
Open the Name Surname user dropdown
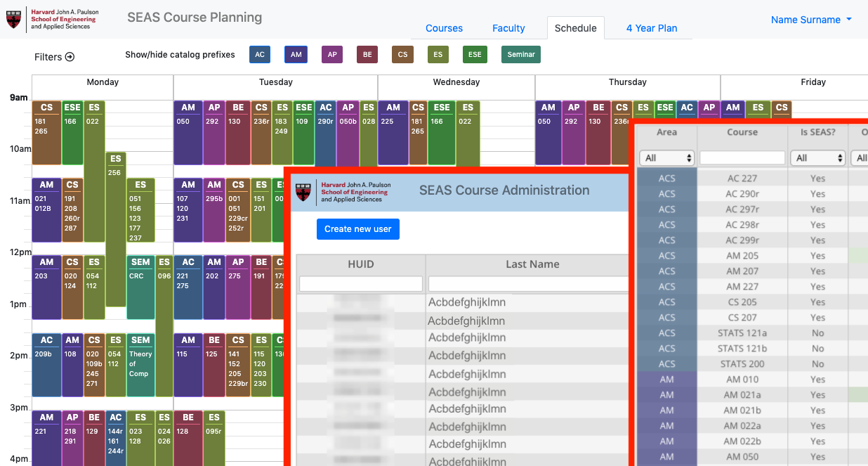coord(811,20)
